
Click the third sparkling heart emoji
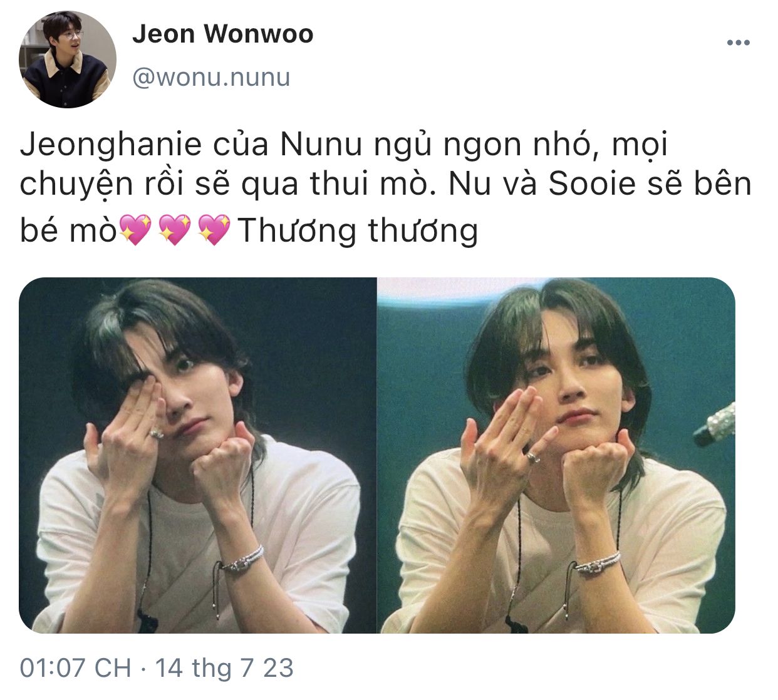point(214,229)
